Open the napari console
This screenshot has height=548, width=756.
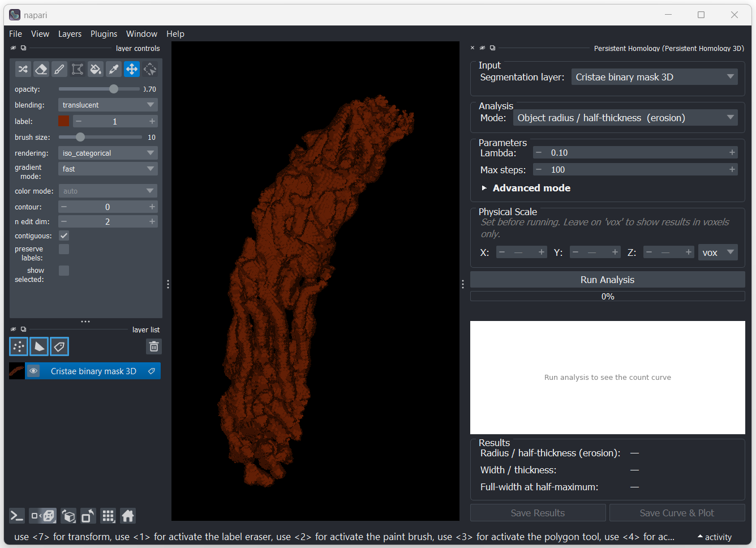point(17,516)
